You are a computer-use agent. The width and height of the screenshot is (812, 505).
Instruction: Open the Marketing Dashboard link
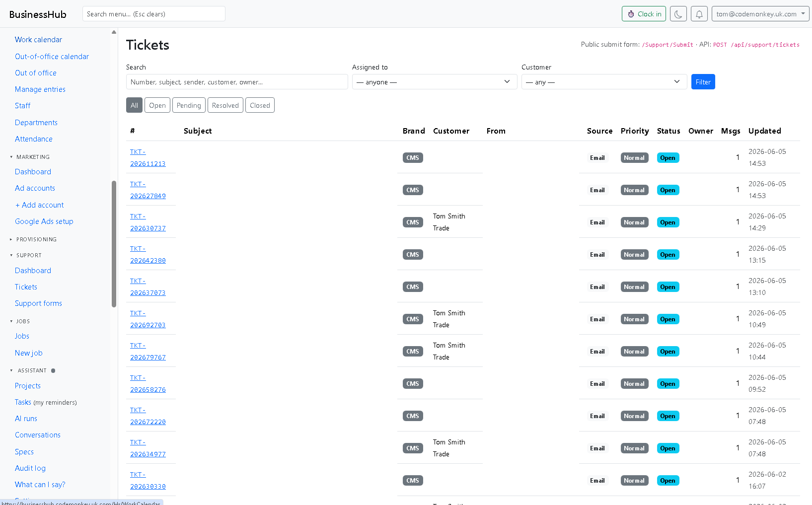click(x=33, y=172)
